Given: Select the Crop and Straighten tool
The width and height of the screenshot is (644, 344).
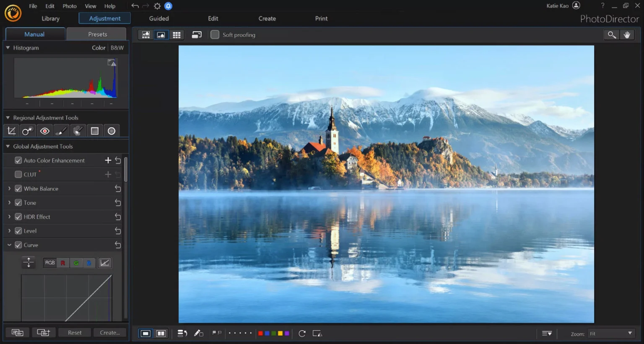Looking at the screenshot, I should pos(12,131).
